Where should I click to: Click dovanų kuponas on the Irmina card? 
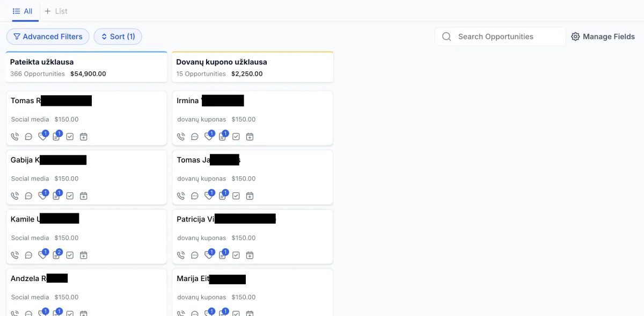point(202,119)
